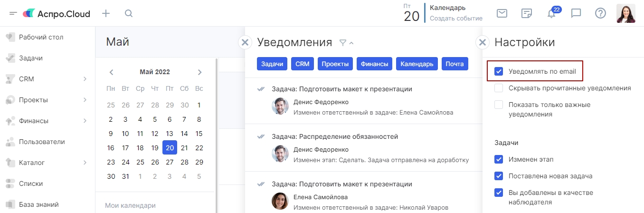Click the date Пт 20 in header

point(411,13)
